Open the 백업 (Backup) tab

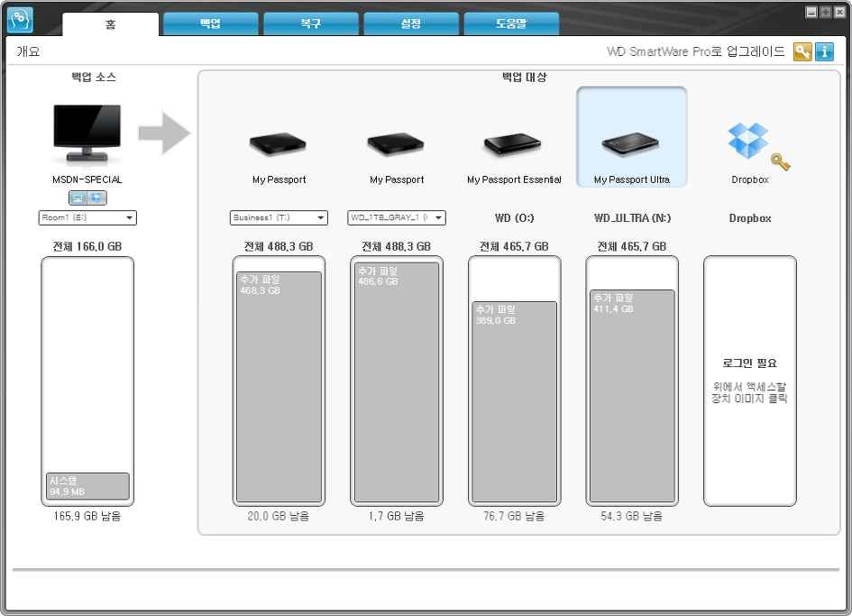click(210, 24)
